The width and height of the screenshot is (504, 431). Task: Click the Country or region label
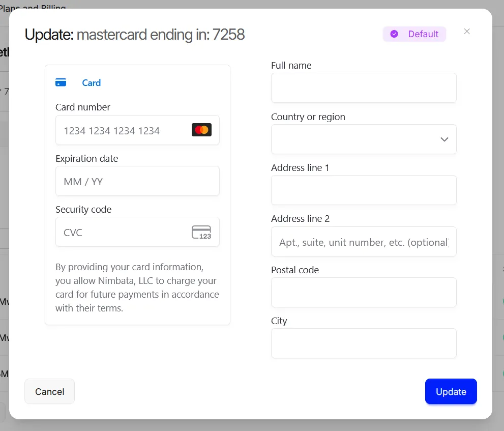[308, 117]
